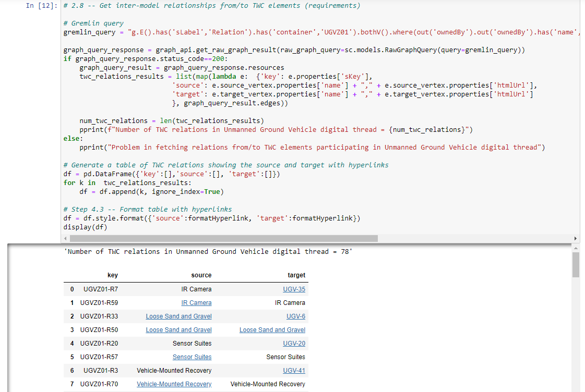Open the Sensor Suites source link in UGVZ01-R57 row
Viewport: 585px width, 392px height.
(x=192, y=357)
